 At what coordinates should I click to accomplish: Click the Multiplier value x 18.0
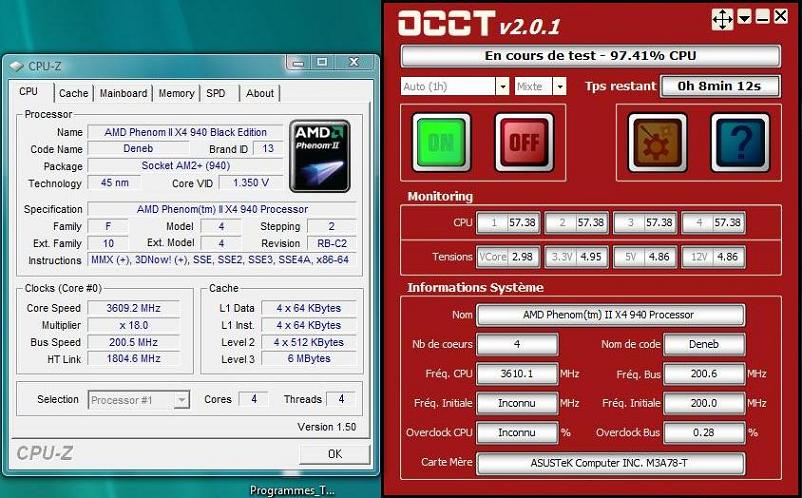tap(133, 325)
